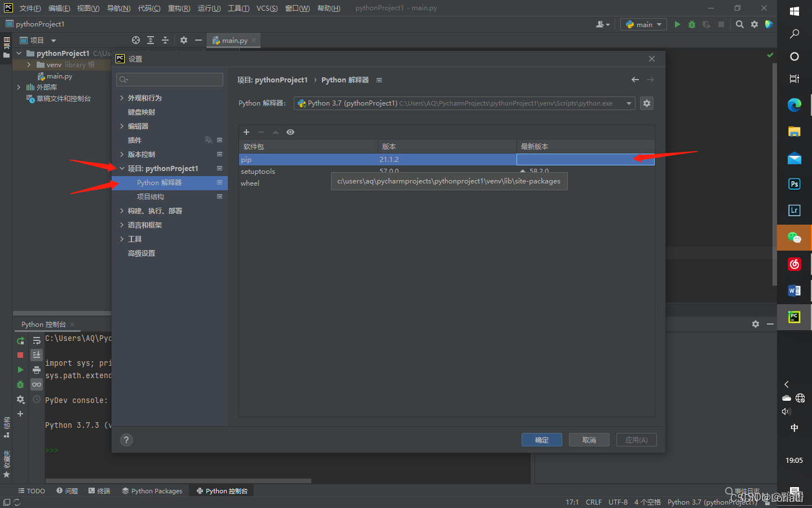Screen dimensions: 812x508
Task: Click the select opened file target icon
Action: point(136,40)
